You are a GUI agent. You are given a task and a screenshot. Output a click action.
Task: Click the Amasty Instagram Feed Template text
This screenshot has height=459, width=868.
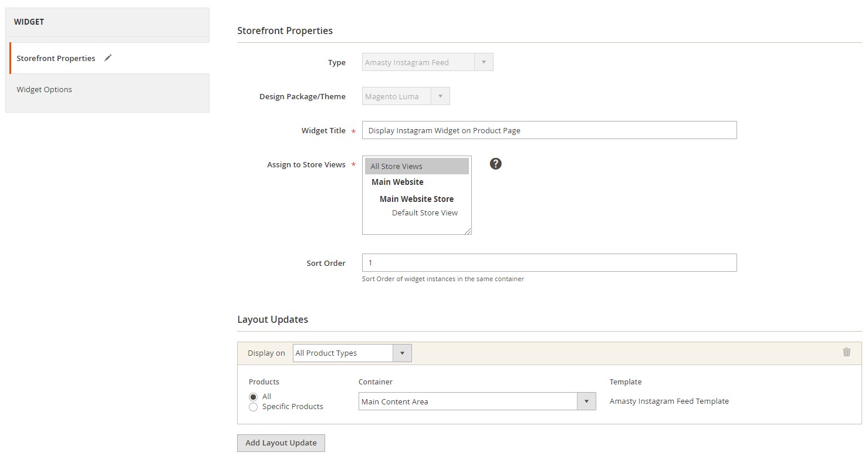coord(669,401)
